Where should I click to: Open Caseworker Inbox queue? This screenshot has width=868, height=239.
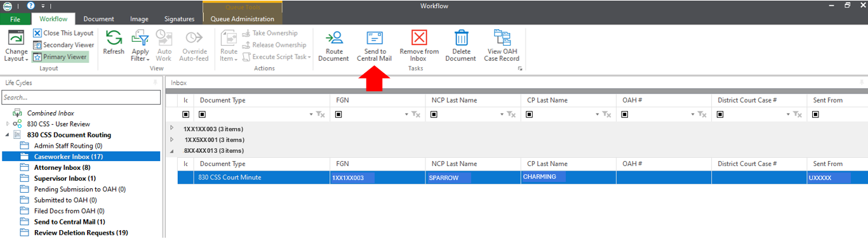tap(69, 157)
